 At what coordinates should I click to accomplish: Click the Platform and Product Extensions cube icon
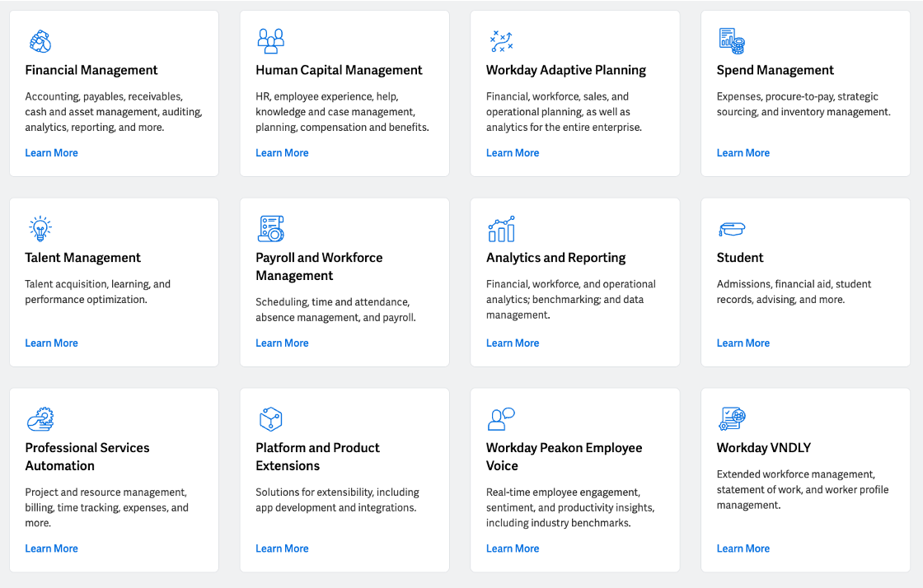tap(271, 418)
